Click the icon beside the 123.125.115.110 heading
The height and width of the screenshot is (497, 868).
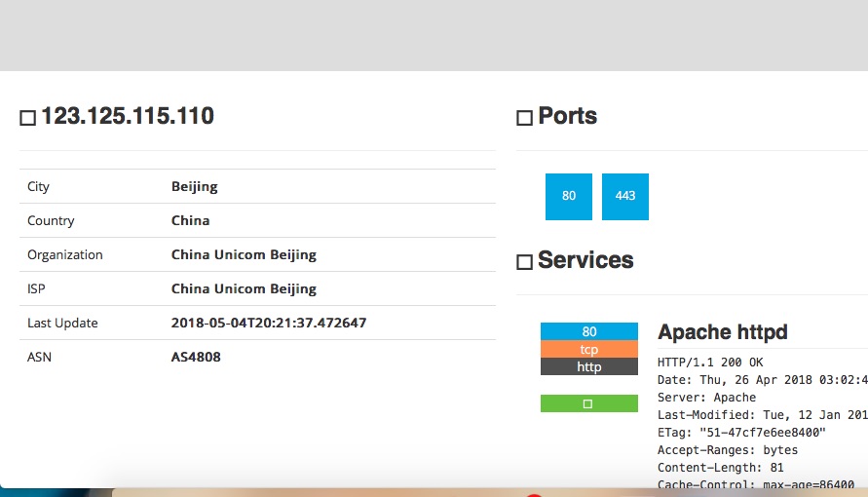pos(27,118)
